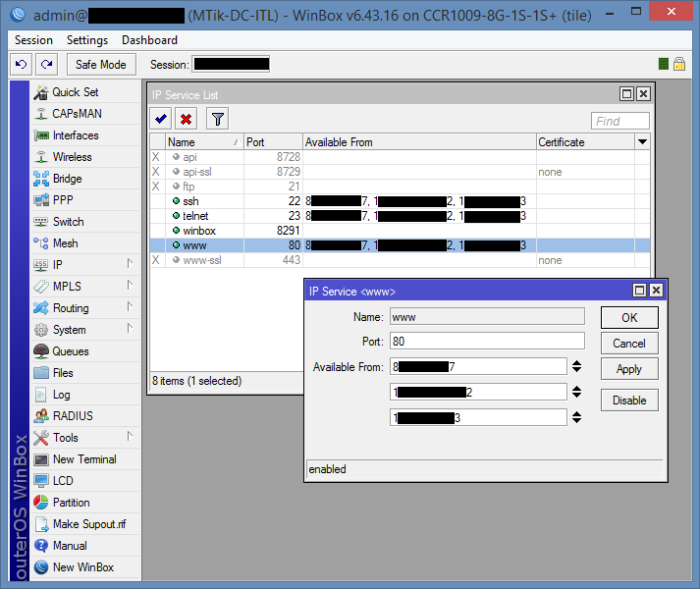
Task: Sort by the Available From column header
Action: coord(419,142)
